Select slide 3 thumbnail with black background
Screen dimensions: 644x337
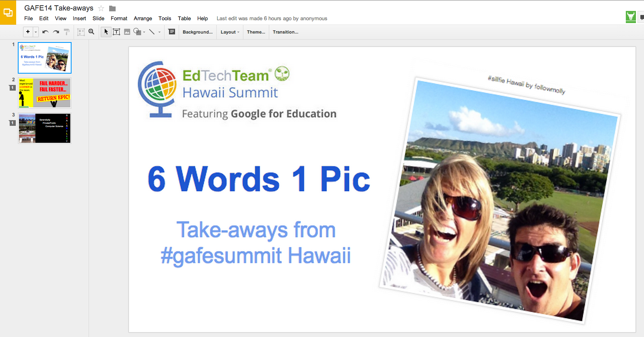tap(45, 128)
